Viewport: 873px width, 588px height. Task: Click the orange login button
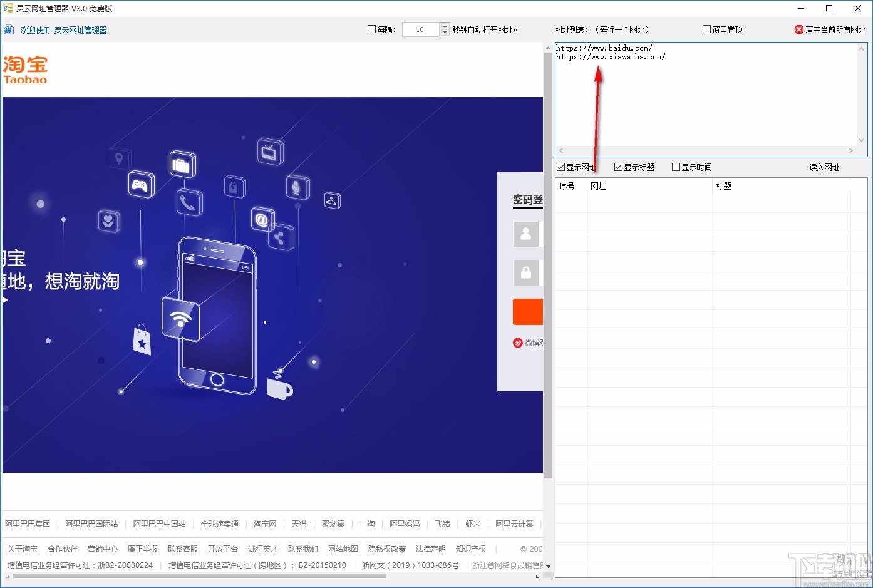coord(528,312)
